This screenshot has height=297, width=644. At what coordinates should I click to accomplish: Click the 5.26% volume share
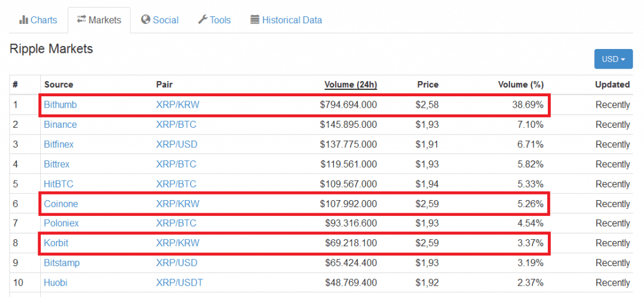tap(530, 204)
